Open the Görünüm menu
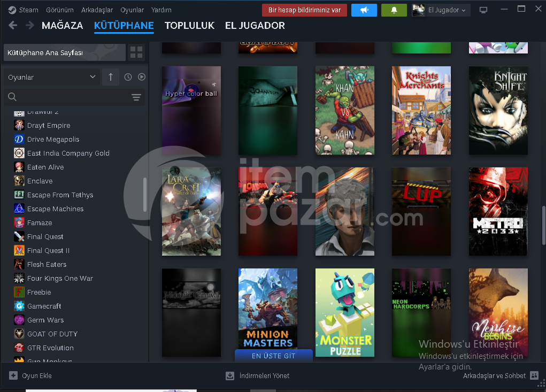Image resolution: width=546 pixels, height=392 pixels. coord(59,10)
